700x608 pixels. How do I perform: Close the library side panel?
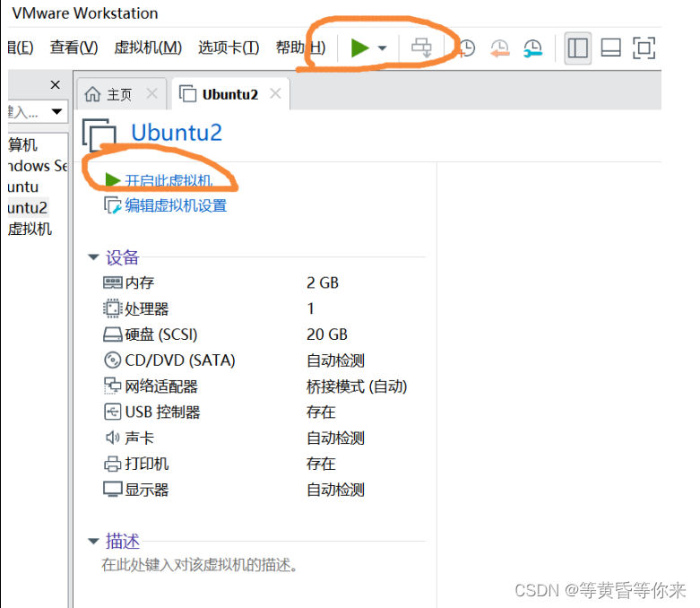coord(55,84)
